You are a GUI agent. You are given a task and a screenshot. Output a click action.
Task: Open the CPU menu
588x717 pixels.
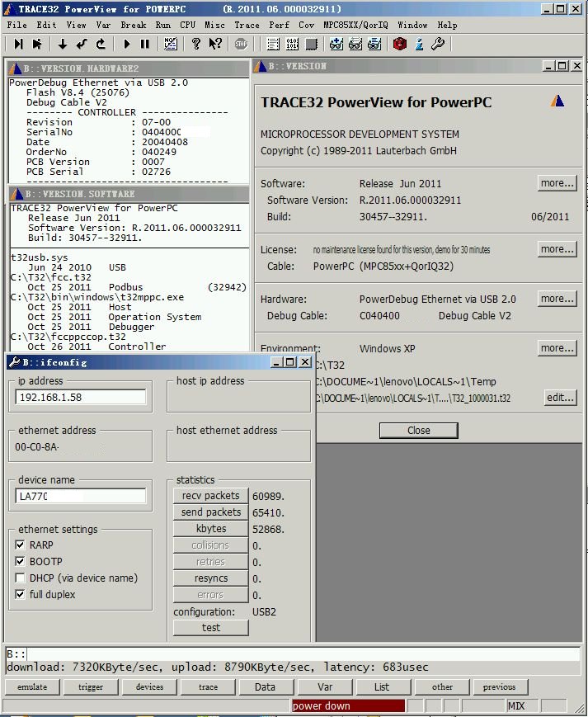187,25
